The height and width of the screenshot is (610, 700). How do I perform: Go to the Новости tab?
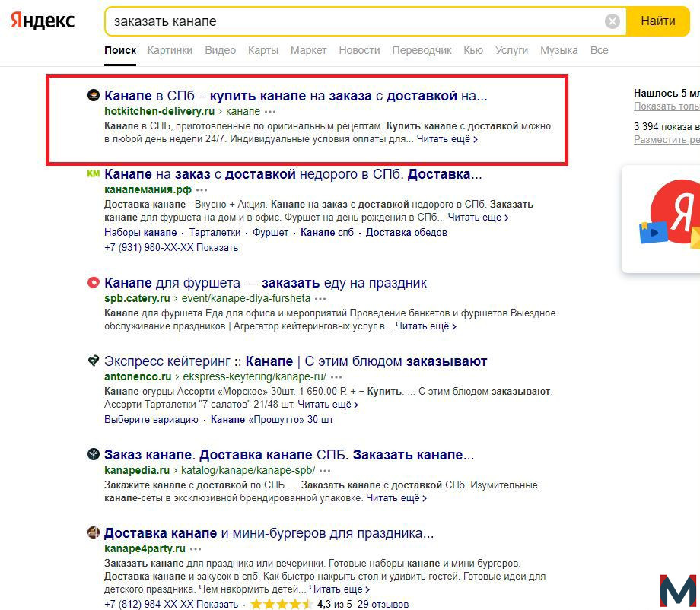(x=359, y=50)
